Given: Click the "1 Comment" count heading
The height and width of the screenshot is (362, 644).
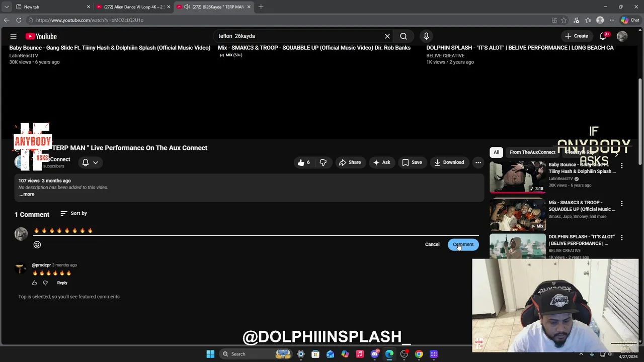Looking at the screenshot, I should pos(32,215).
